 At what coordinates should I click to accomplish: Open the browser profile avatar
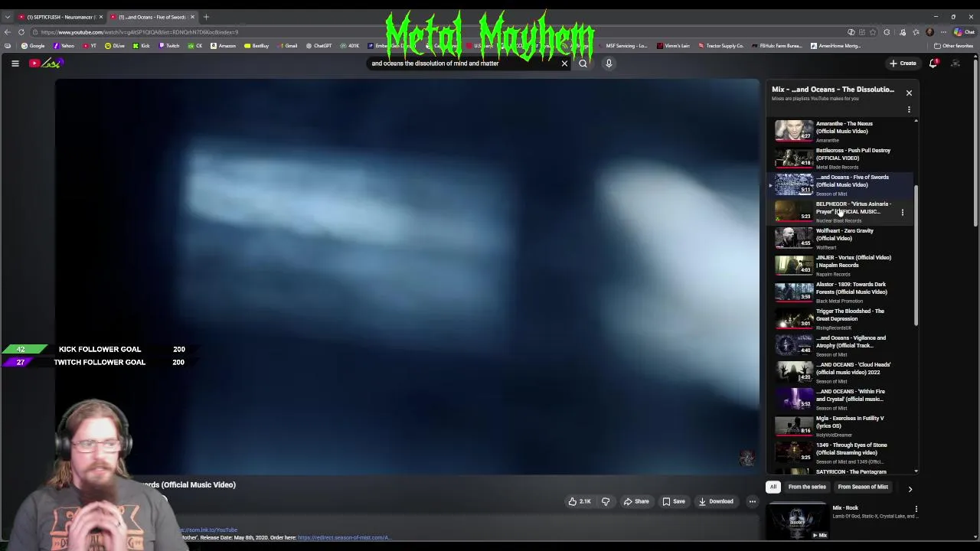929,32
